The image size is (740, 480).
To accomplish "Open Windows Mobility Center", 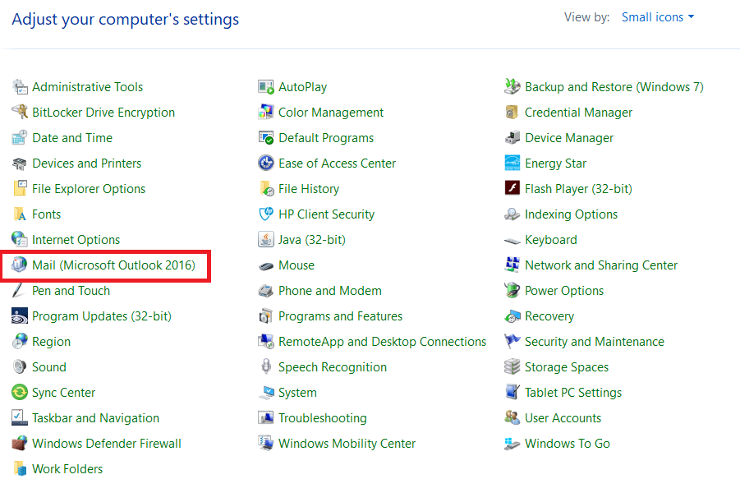I will click(346, 444).
